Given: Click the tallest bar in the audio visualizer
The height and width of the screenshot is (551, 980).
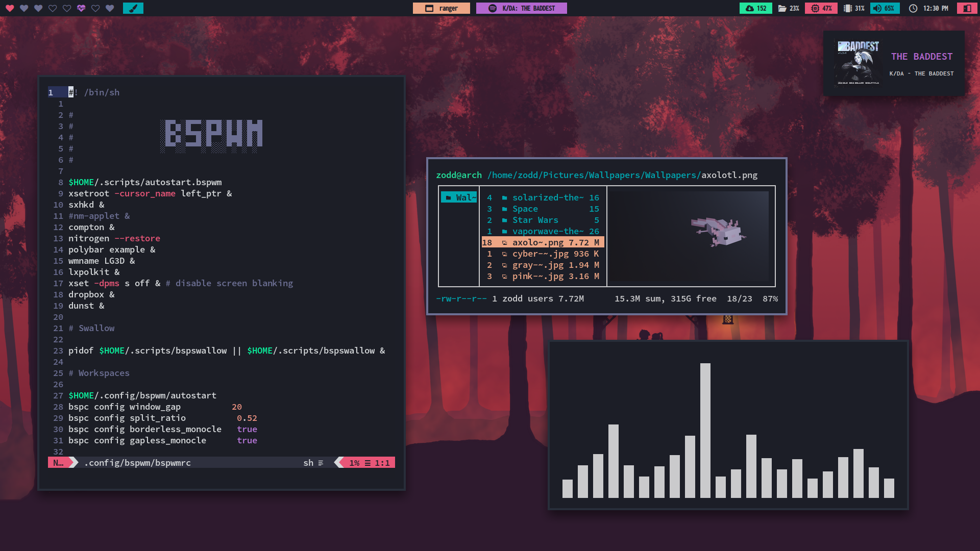Looking at the screenshot, I should click(705, 430).
